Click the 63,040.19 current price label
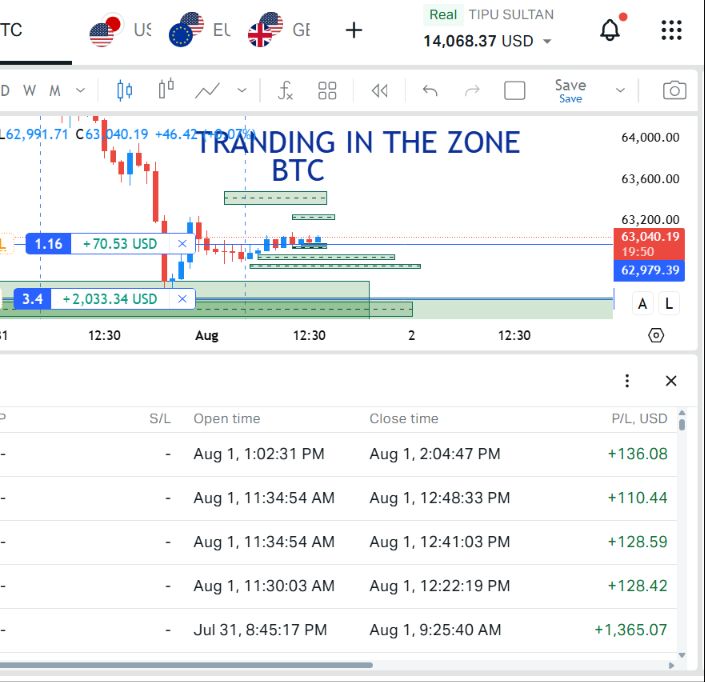 tap(649, 244)
